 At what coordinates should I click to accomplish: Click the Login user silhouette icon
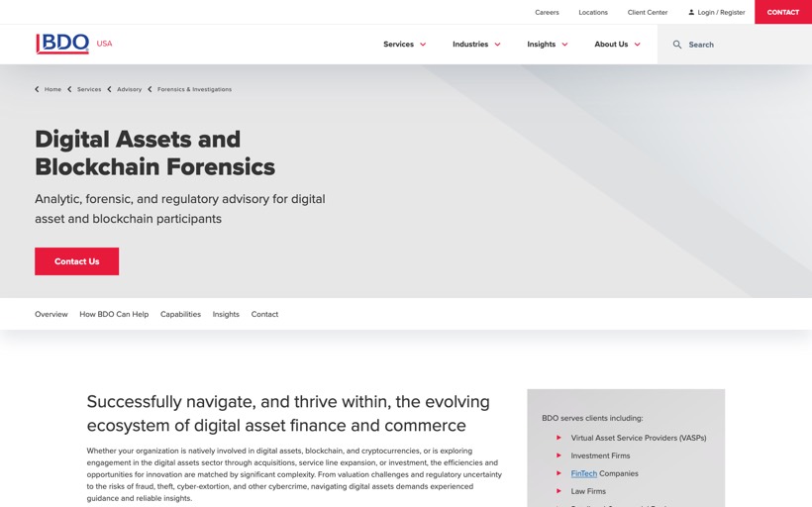(691, 12)
